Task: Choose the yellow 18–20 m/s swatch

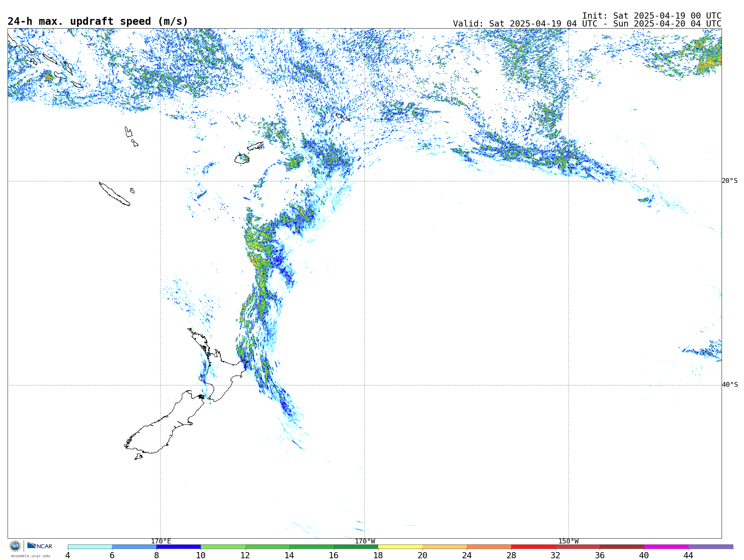Action: 400,547
